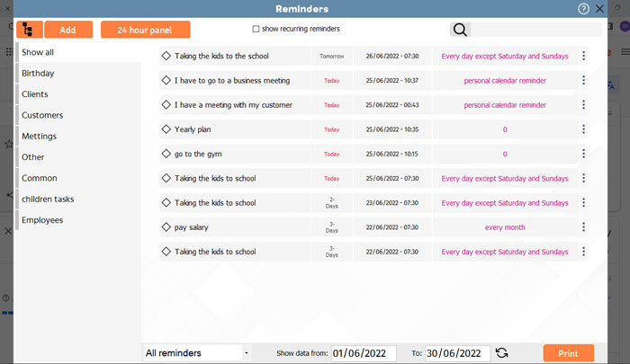Click the To date field
The width and height of the screenshot is (630, 364).
click(x=457, y=353)
